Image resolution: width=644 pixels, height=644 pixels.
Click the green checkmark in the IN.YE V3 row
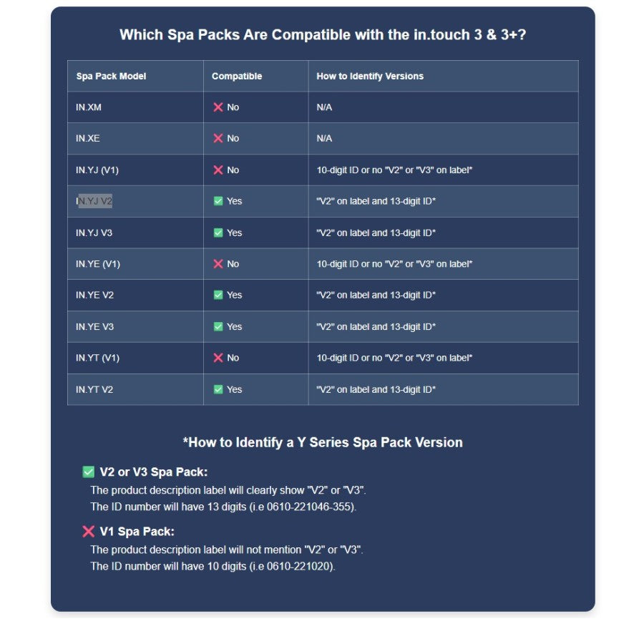(x=218, y=326)
